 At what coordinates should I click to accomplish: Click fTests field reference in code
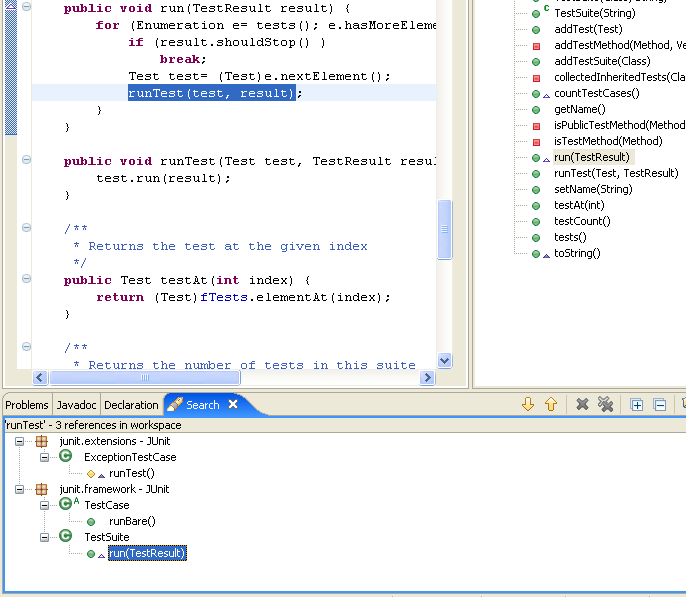pyautogui.click(x=224, y=297)
